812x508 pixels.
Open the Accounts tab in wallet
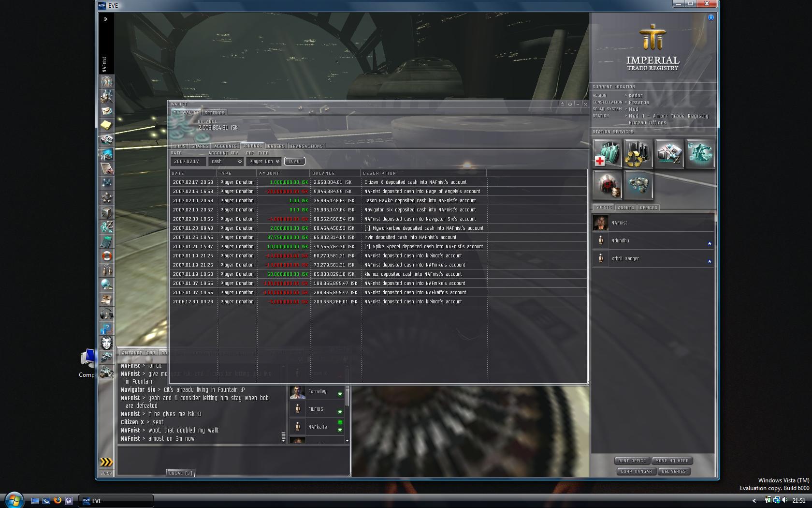pyautogui.click(x=225, y=146)
